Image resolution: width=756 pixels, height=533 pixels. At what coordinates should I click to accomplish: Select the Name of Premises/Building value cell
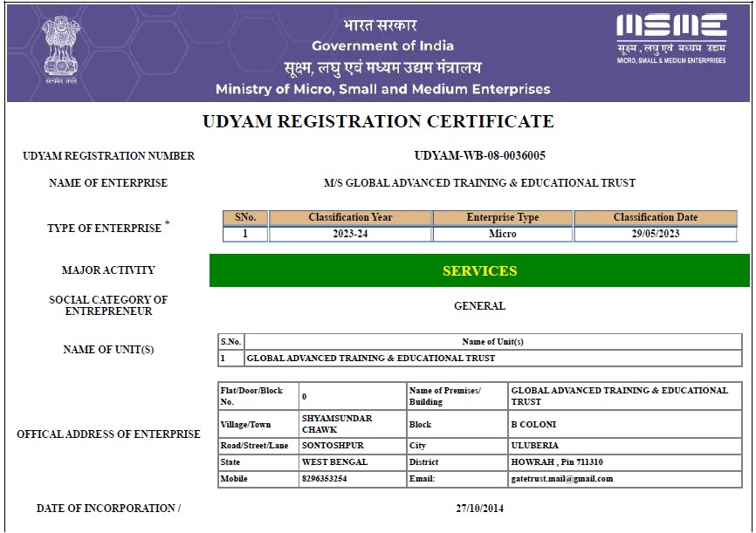click(x=624, y=396)
